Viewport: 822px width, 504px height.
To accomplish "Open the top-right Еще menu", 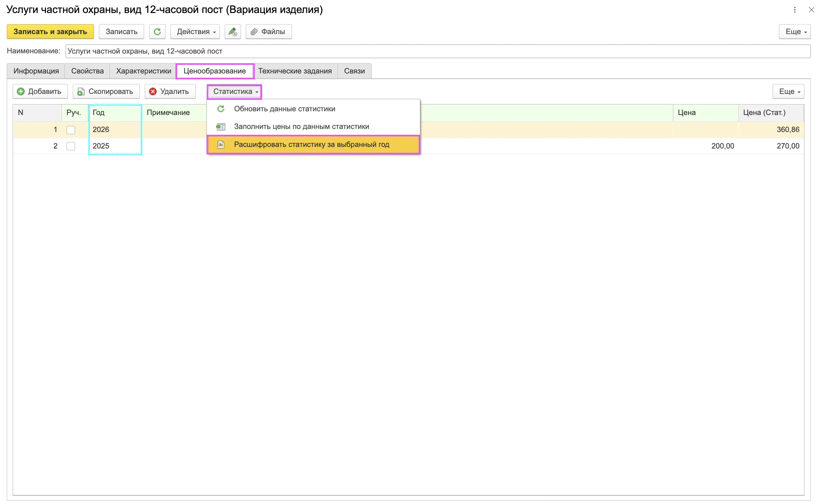I will (795, 32).
